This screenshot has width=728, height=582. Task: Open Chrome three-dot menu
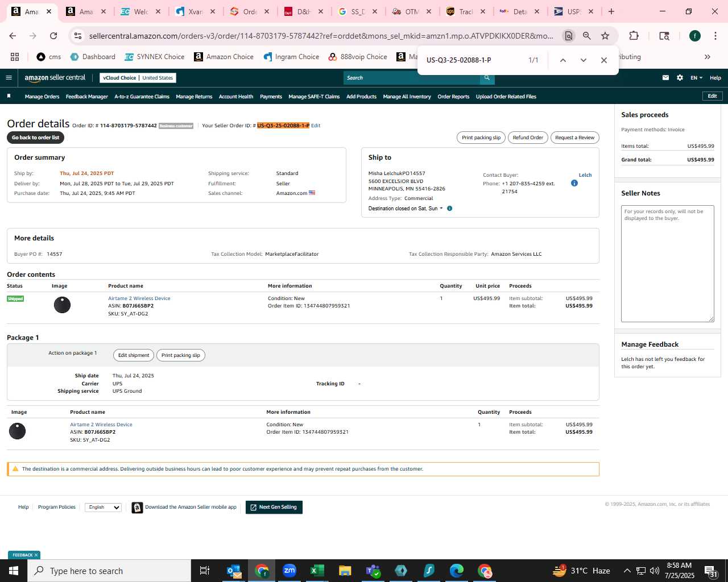coord(715,36)
